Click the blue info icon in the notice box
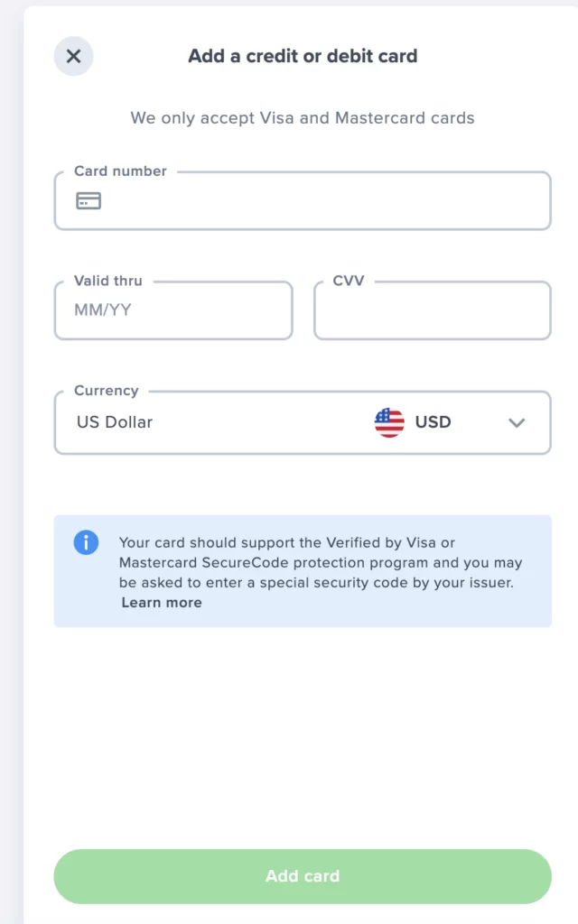578x924 pixels. click(86, 542)
